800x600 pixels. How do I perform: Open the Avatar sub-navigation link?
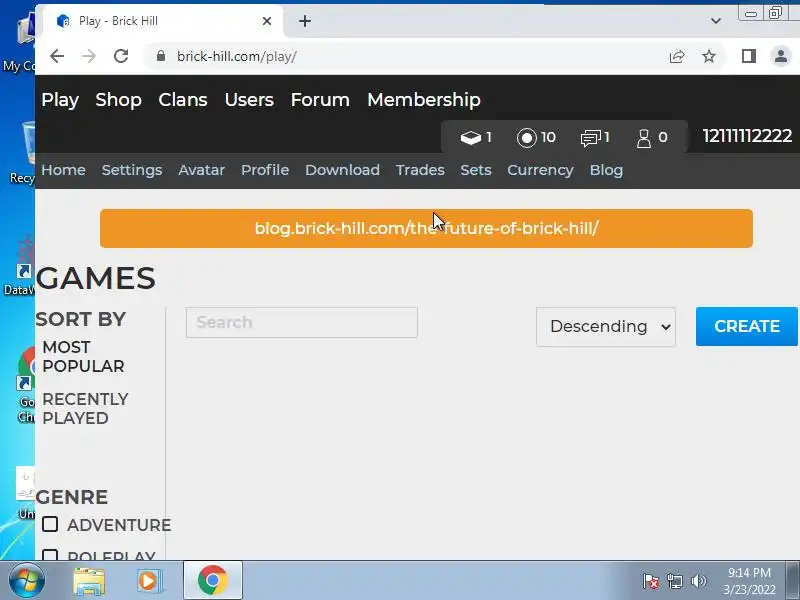(x=202, y=170)
